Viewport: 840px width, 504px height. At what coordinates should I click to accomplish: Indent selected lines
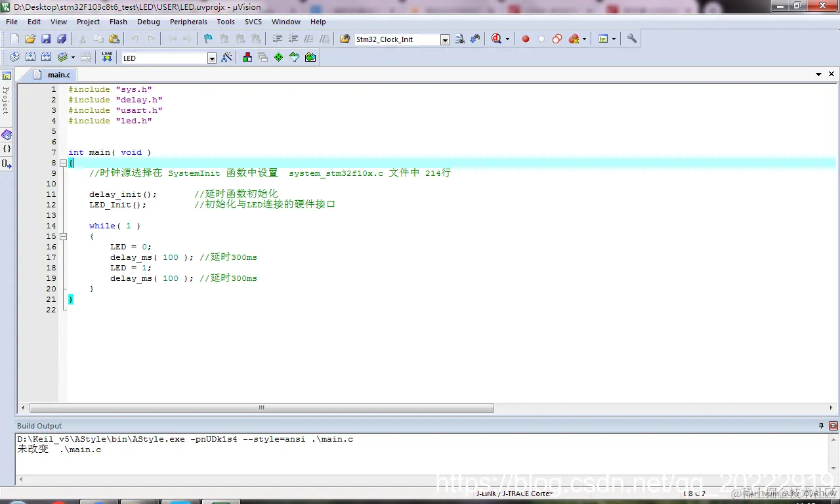pos(278,39)
